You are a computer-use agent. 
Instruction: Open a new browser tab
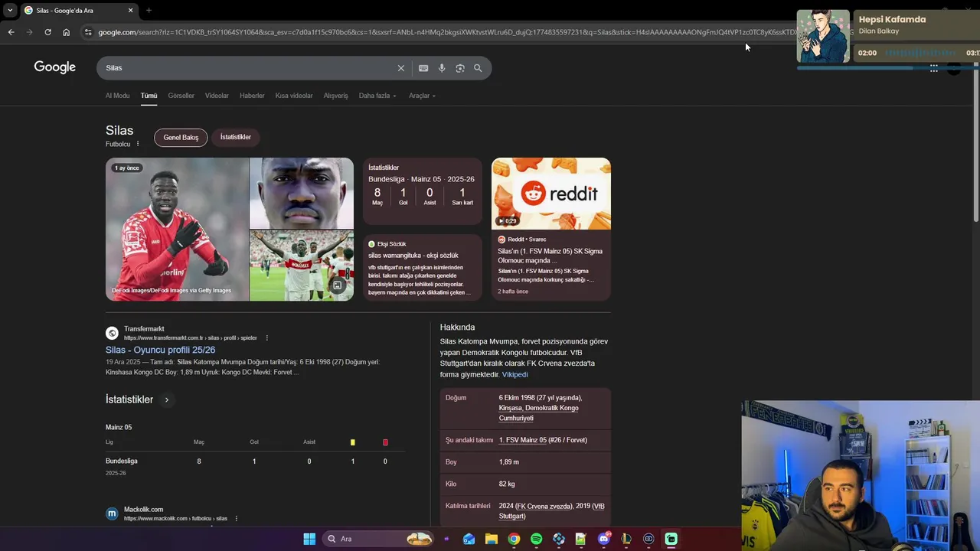coord(149,10)
